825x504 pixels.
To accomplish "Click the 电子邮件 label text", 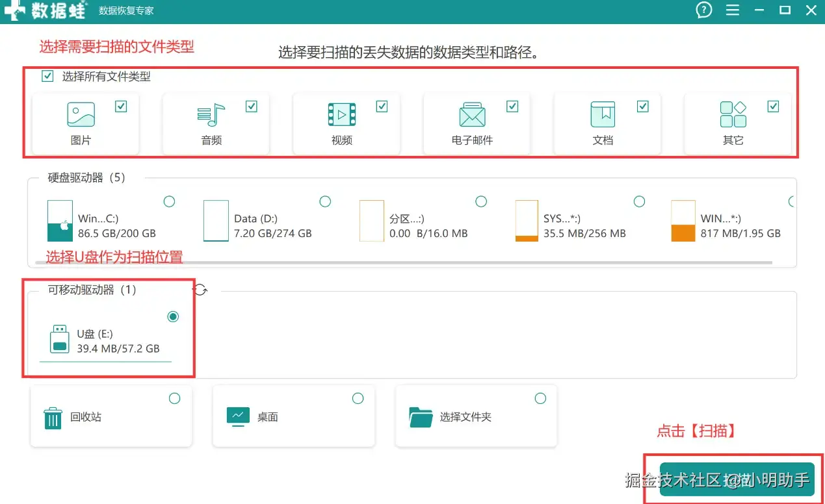I will tap(472, 140).
